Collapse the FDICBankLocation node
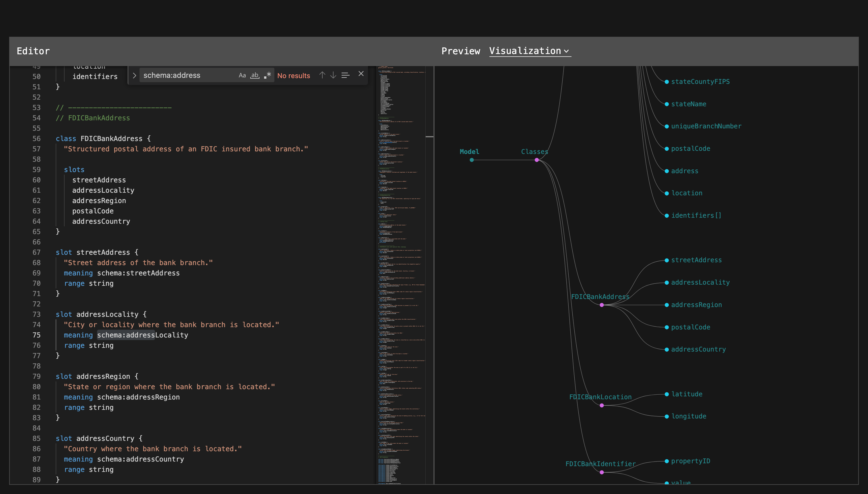This screenshot has width=868, height=494. 602,406
